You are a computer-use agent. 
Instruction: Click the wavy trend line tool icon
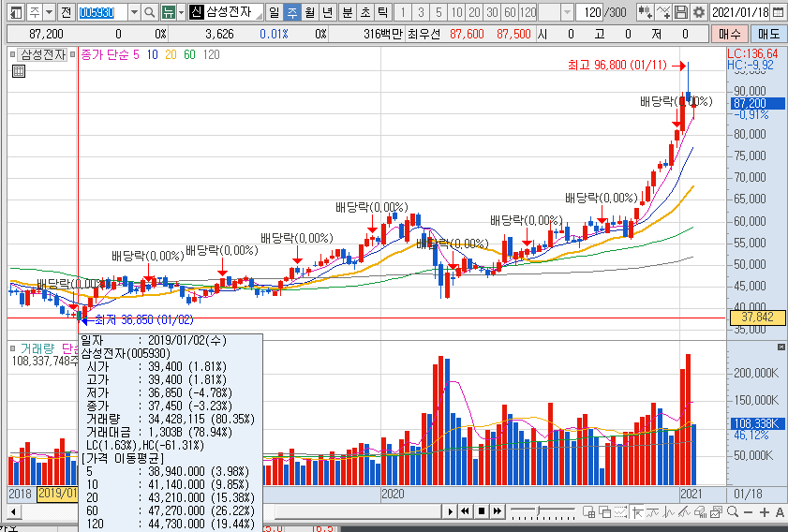(653, 512)
